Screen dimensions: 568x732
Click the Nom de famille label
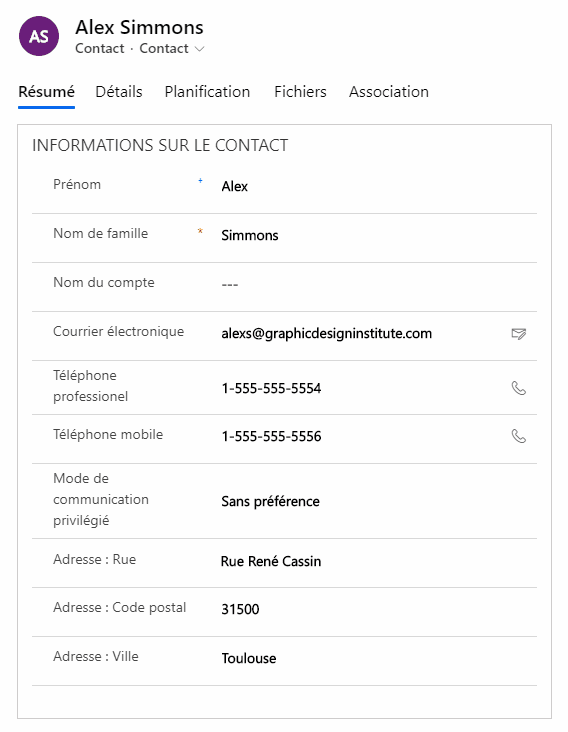click(x=100, y=233)
